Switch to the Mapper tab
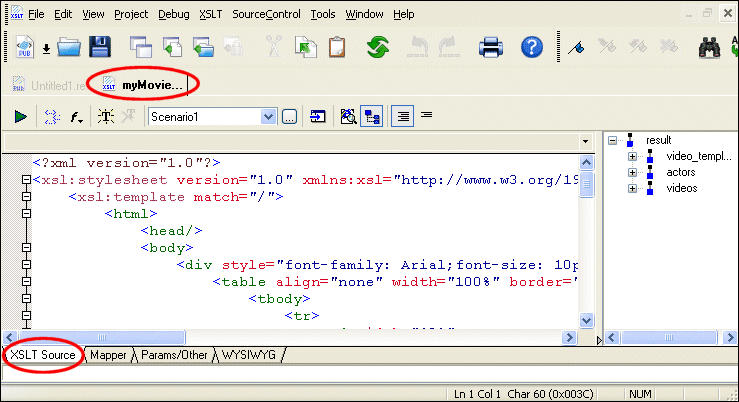 point(108,355)
